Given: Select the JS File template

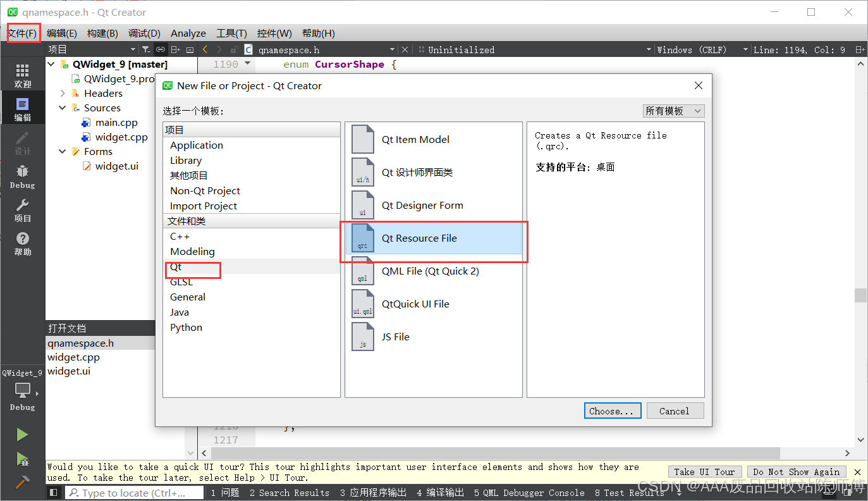Looking at the screenshot, I should [434, 337].
